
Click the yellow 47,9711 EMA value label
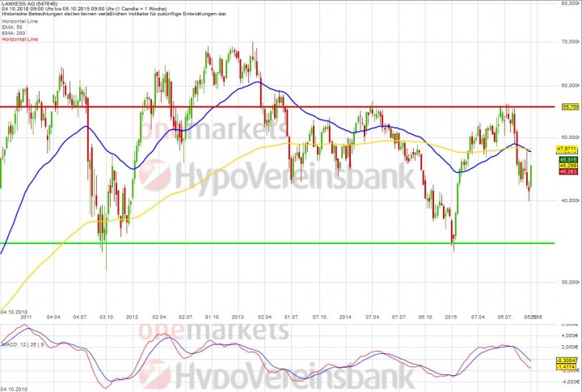pyautogui.click(x=568, y=150)
